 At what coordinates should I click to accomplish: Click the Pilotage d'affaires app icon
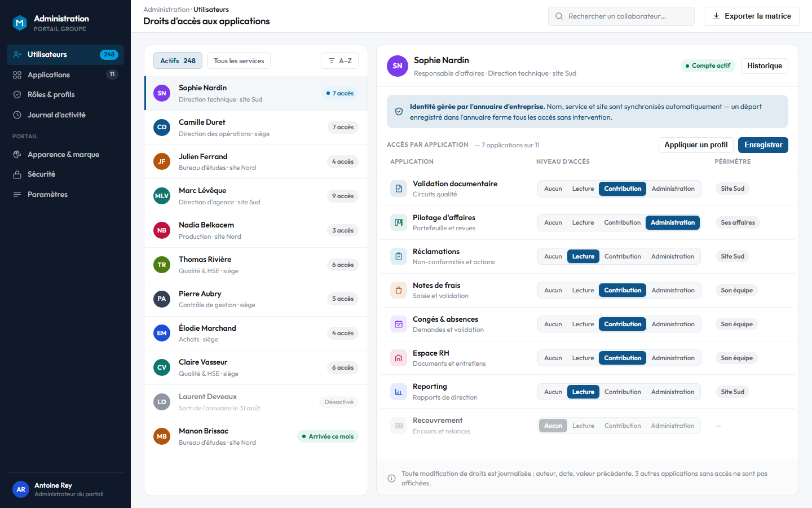tap(399, 222)
